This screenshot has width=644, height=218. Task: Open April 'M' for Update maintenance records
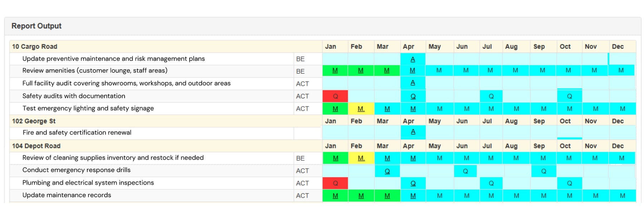click(x=413, y=196)
